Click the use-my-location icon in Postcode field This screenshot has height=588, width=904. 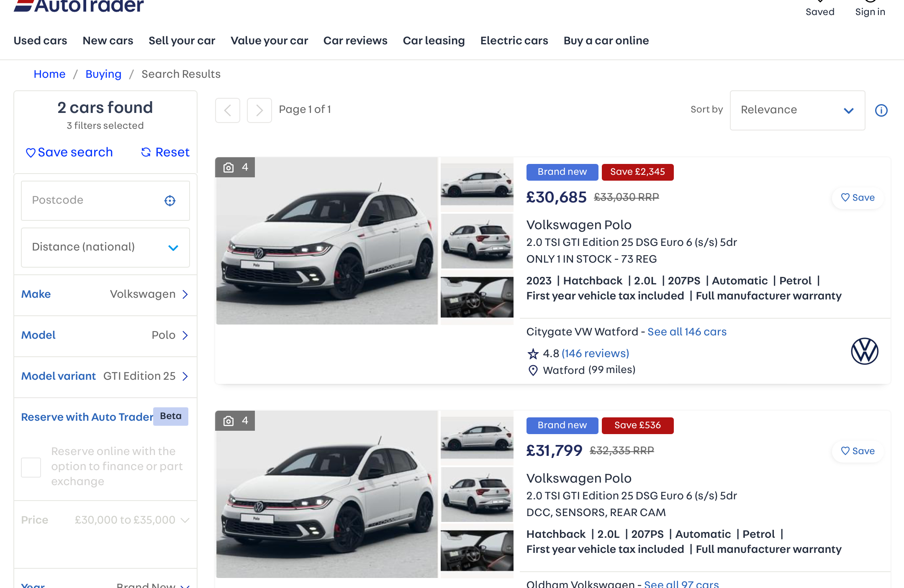tap(170, 201)
